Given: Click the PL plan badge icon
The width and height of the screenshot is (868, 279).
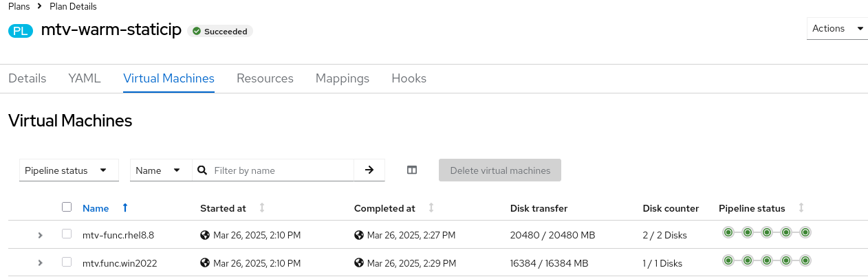Looking at the screenshot, I should coord(21,31).
